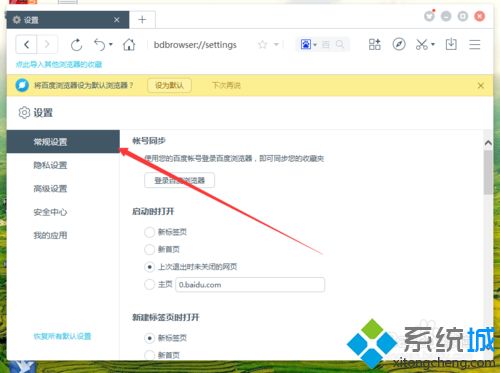This screenshot has width=500, height=373.
Task: Click the compass icon in the toolbar
Action: click(399, 44)
